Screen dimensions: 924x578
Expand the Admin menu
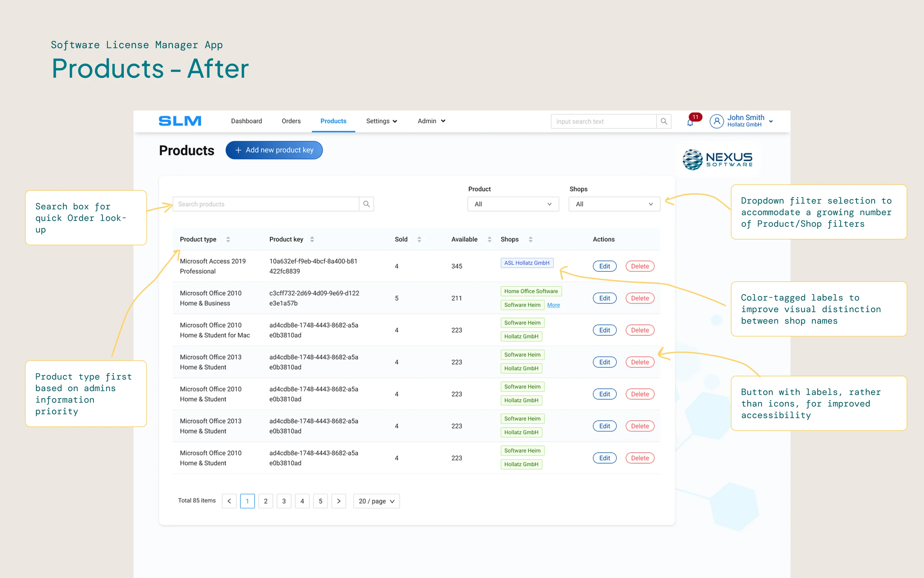432,121
